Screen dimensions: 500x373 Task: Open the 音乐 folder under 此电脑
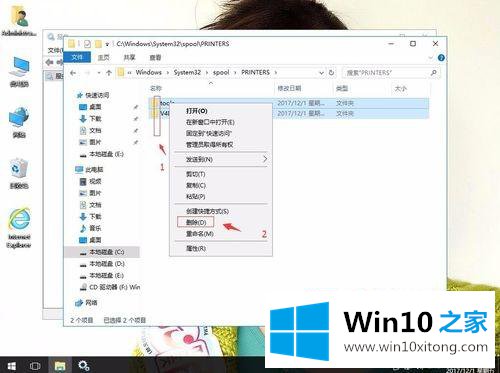[95, 228]
